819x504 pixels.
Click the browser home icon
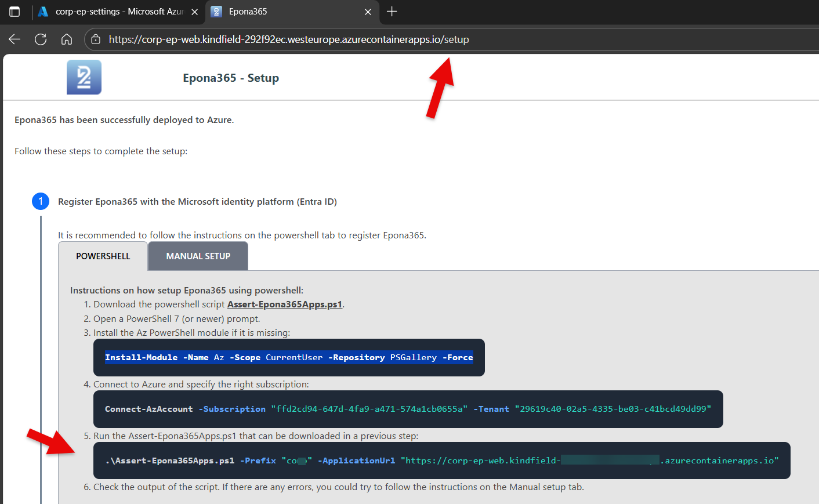tap(67, 39)
